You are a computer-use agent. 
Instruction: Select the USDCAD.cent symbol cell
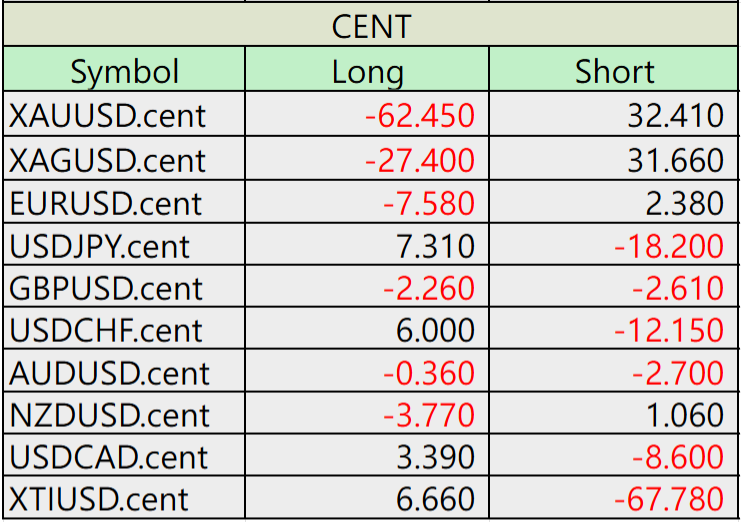tap(124, 455)
